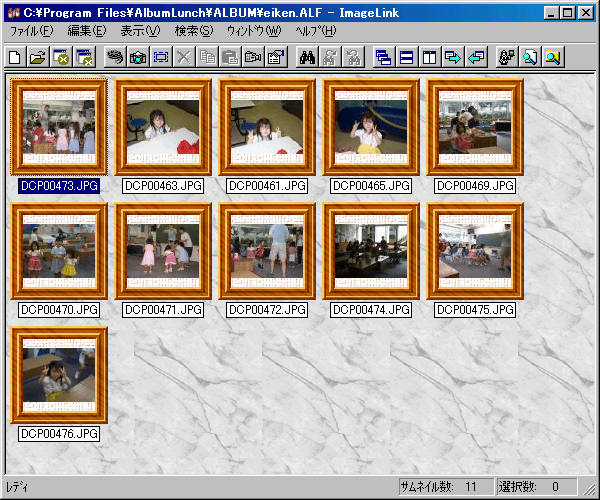Screen dimensions: 600x500
Task: Click the camera capture toolbar icon
Action: tap(138, 58)
